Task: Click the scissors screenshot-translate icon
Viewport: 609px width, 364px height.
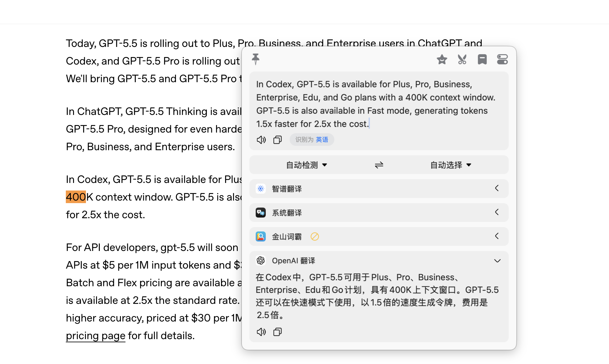Action: 462,59
